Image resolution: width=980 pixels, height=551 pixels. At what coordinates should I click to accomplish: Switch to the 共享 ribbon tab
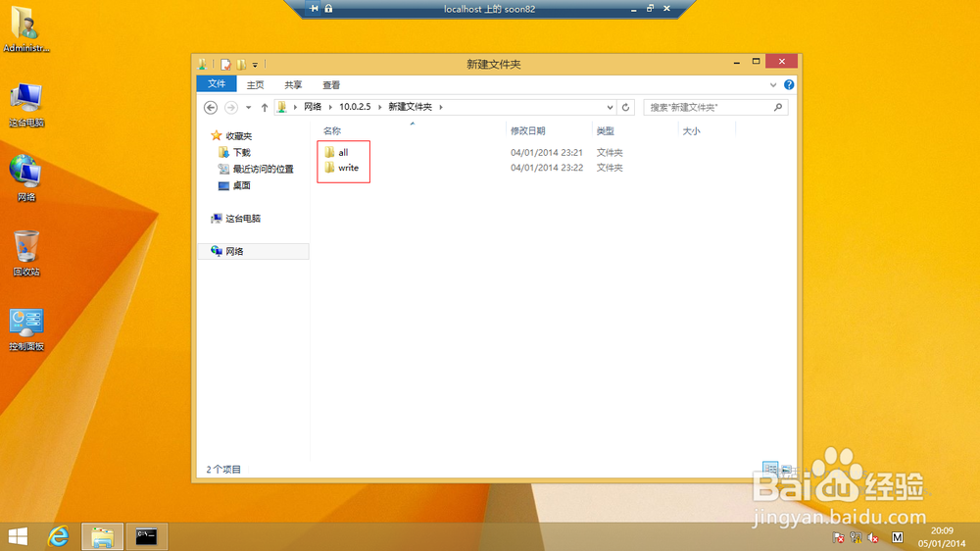pyautogui.click(x=293, y=84)
